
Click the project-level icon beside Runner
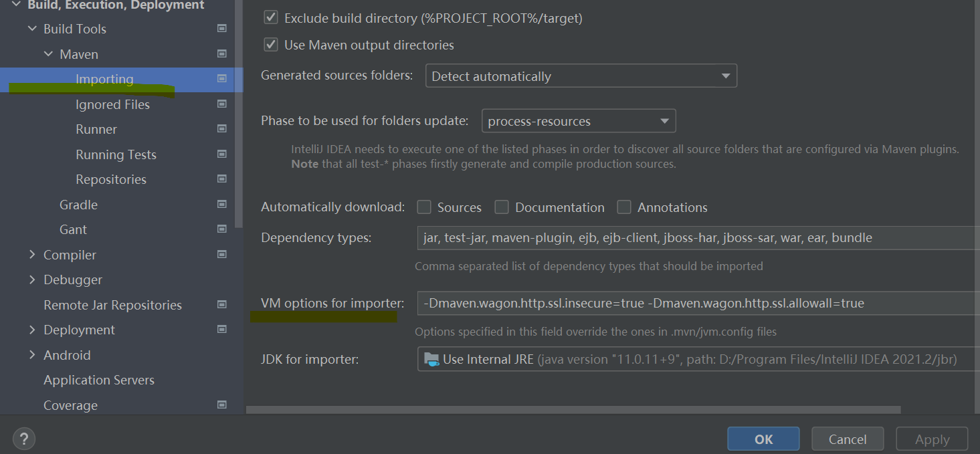pyautogui.click(x=222, y=129)
